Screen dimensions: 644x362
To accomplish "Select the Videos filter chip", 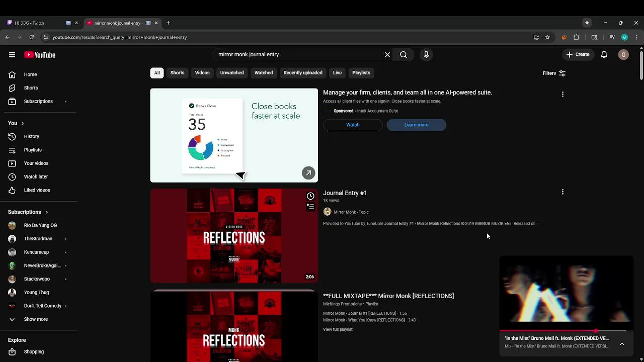I will click(x=202, y=73).
